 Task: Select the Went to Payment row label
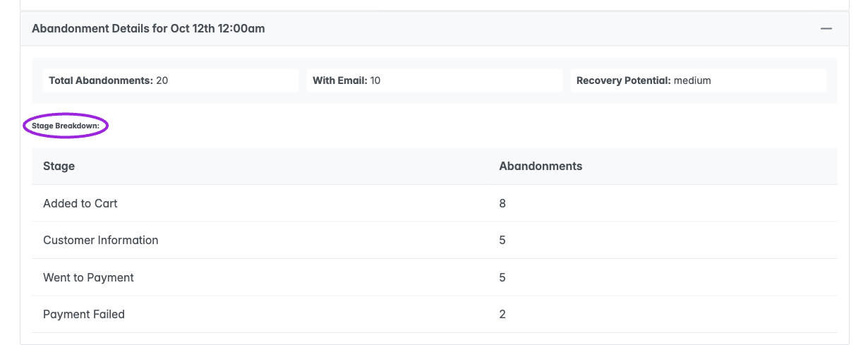pos(88,277)
